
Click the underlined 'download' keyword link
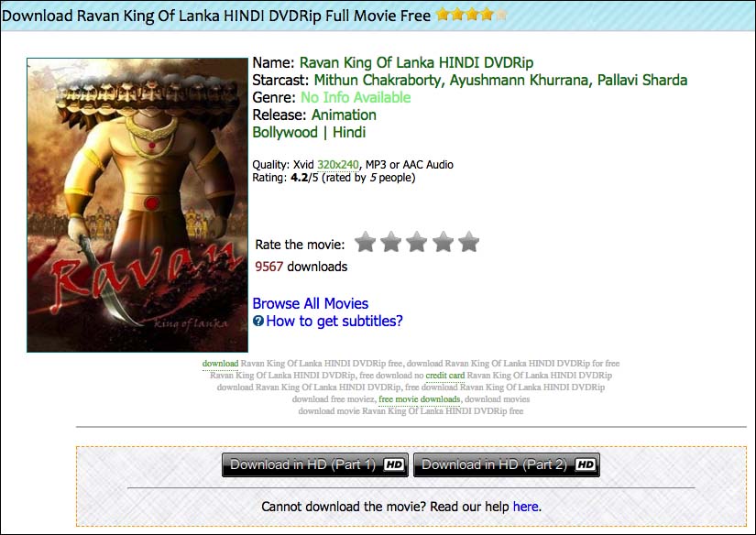(x=220, y=364)
